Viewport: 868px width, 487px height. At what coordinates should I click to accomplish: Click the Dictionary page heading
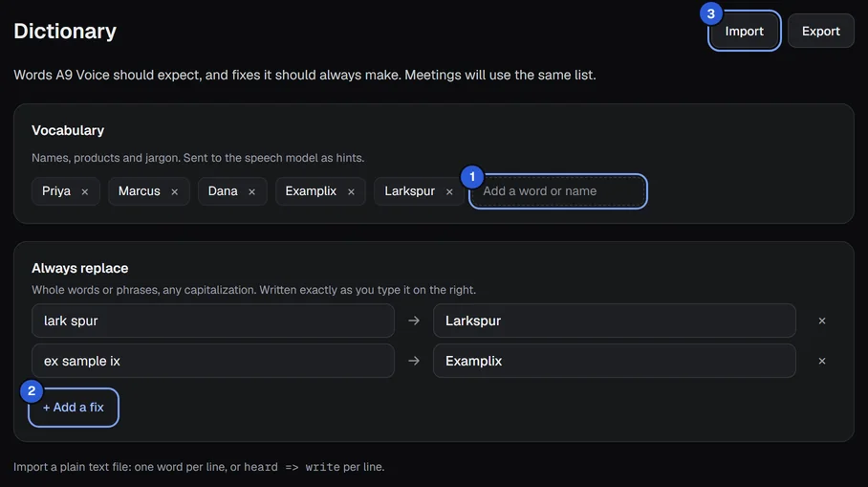click(x=65, y=31)
